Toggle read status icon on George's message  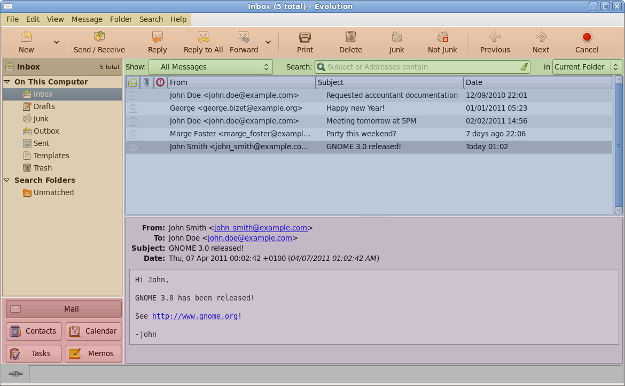(133, 108)
